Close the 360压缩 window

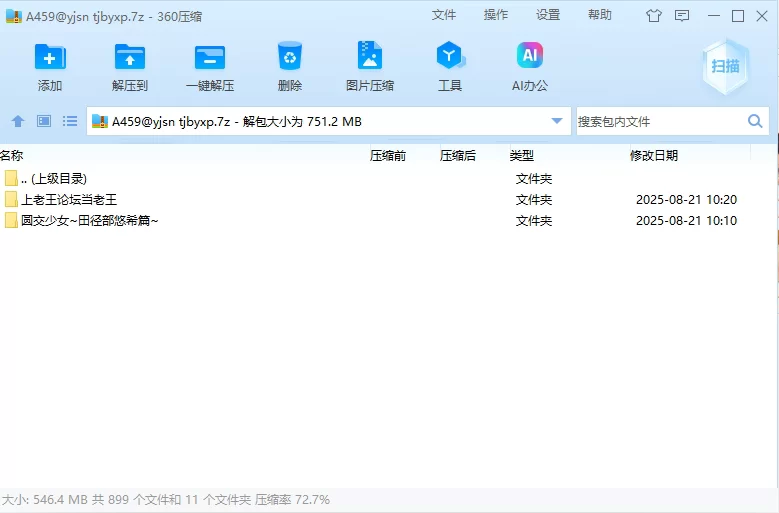[x=762, y=16]
